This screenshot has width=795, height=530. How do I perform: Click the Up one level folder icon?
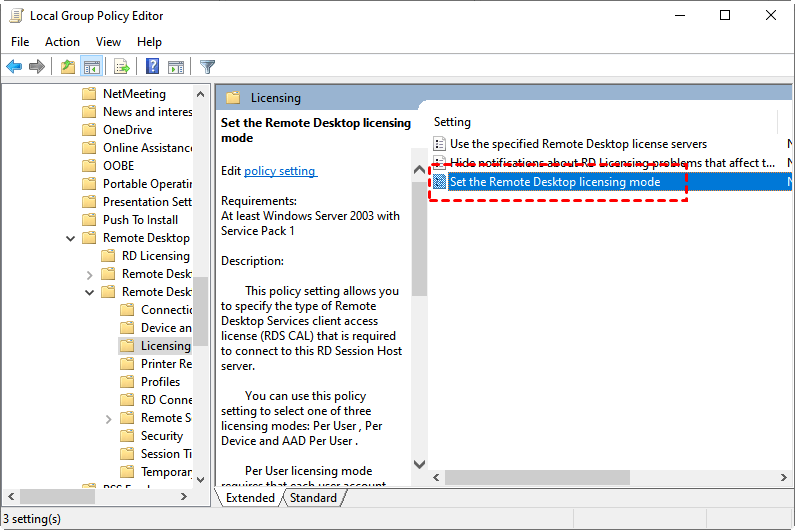click(67, 66)
